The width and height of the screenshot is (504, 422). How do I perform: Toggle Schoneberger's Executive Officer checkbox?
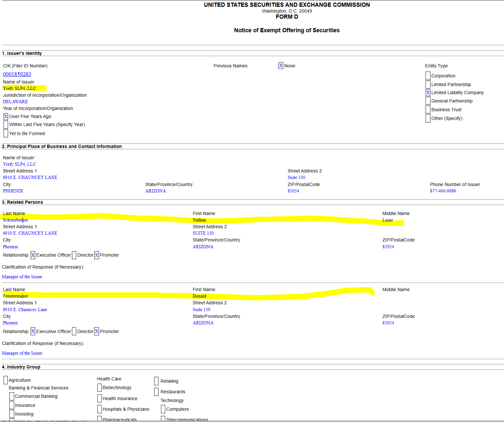(x=33, y=255)
